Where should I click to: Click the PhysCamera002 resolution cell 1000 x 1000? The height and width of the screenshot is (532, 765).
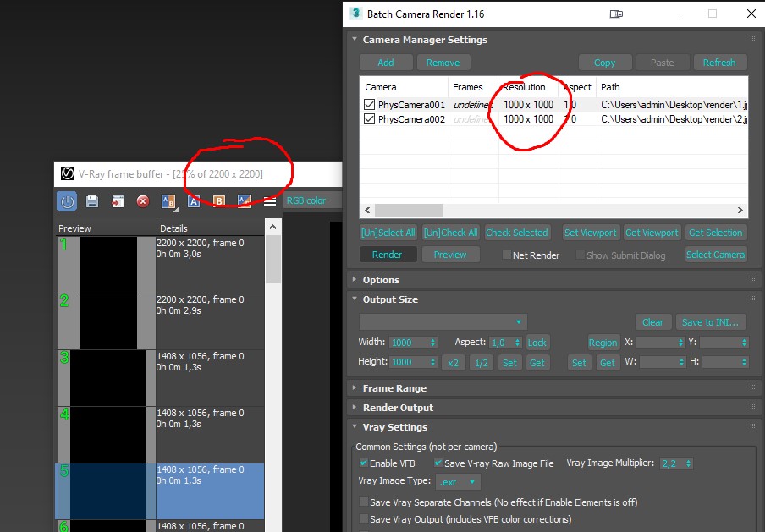(x=528, y=119)
